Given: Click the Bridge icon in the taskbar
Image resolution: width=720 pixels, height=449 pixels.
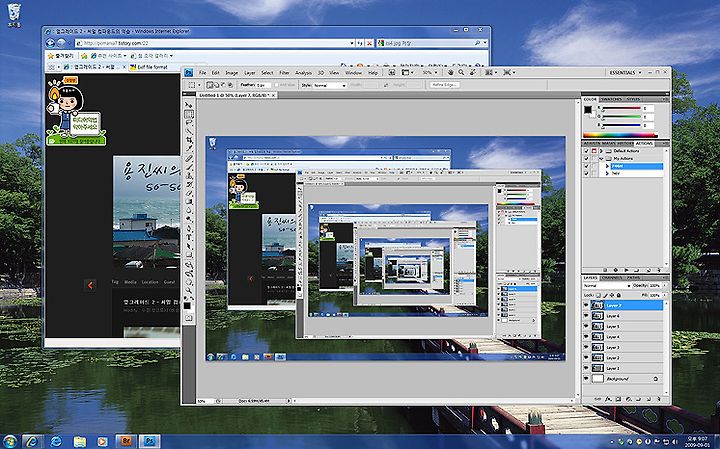Looking at the screenshot, I should [x=126, y=442].
